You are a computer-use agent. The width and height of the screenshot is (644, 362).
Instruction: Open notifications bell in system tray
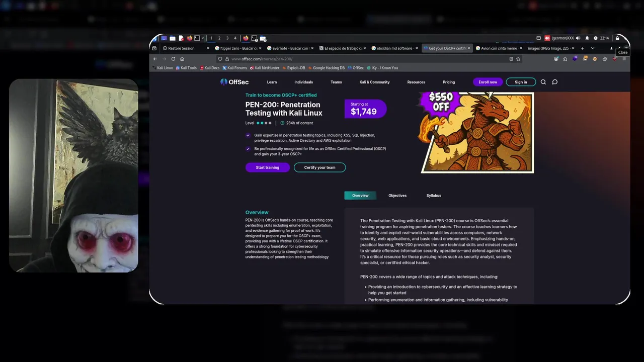click(587, 38)
